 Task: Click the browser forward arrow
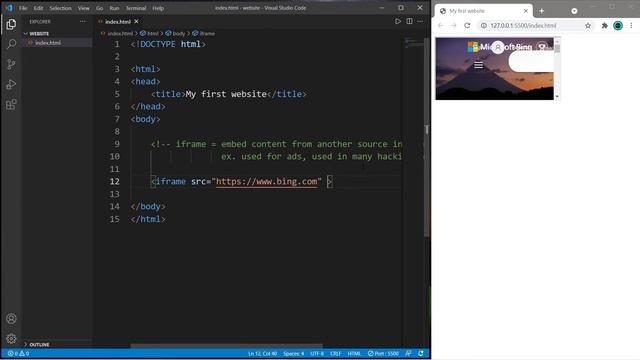453,25
